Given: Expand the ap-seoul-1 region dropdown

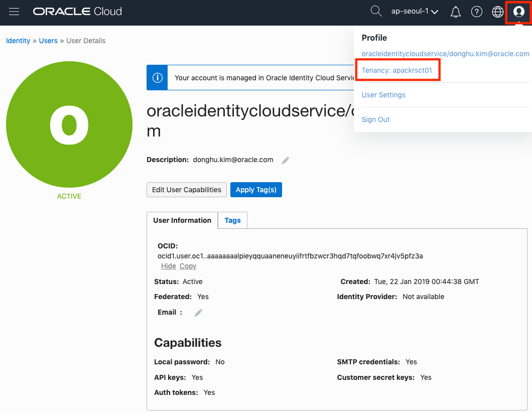Looking at the screenshot, I should [415, 12].
